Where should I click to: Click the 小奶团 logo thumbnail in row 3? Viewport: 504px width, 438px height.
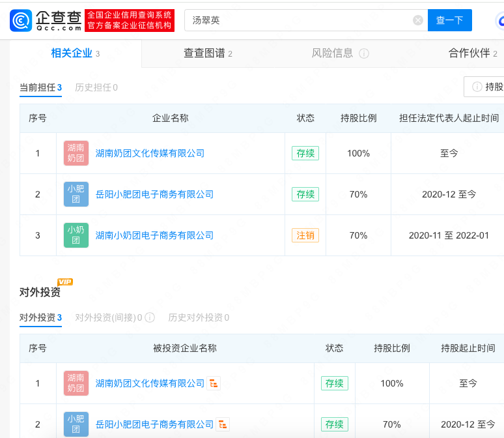pyautogui.click(x=76, y=235)
